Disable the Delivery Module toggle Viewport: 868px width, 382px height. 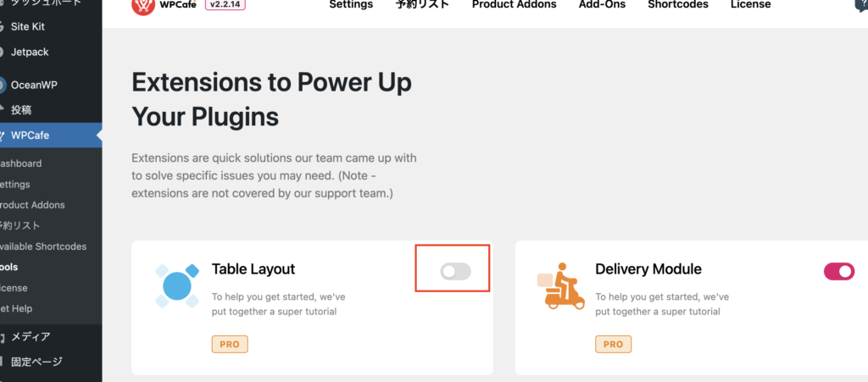[x=839, y=271]
